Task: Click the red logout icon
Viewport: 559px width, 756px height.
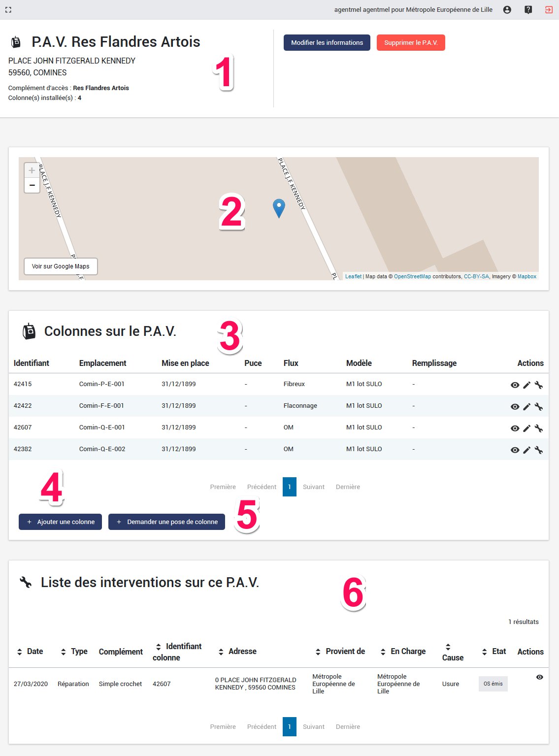Action: [x=549, y=10]
